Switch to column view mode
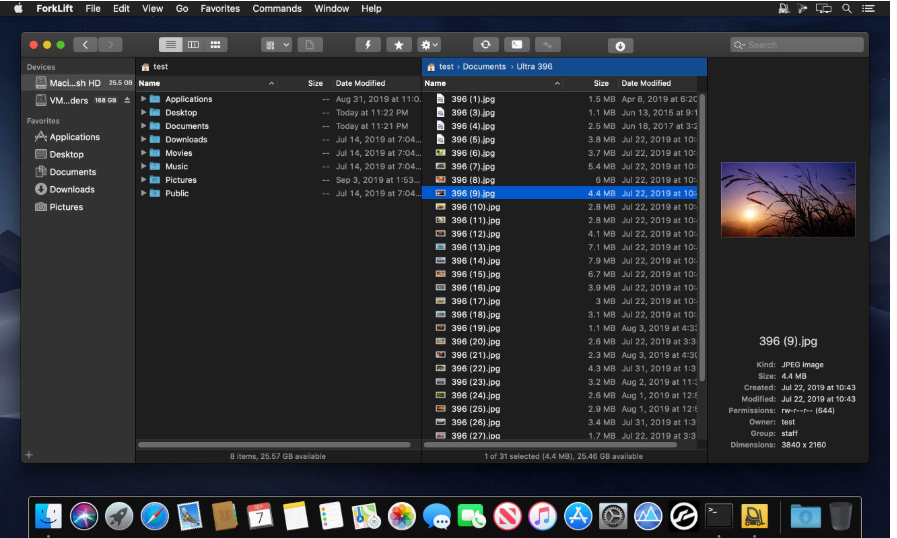897x538 pixels. (193, 45)
